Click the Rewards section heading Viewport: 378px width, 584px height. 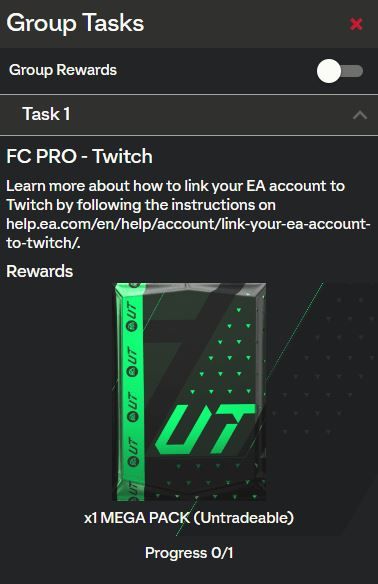click(39, 271)
